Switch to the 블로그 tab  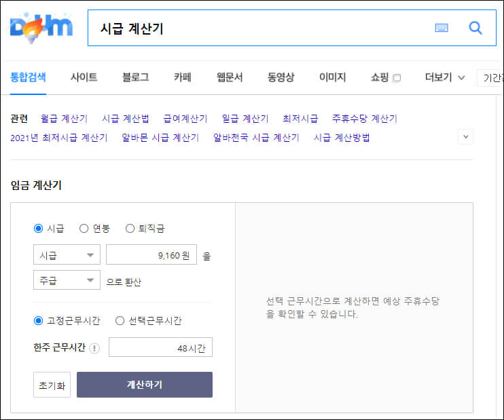(136, 77)
